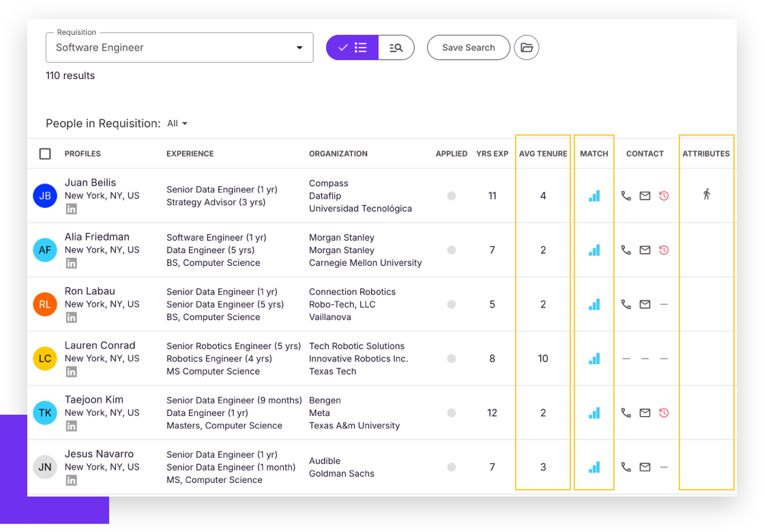Image resolution: width=764 pixels, height=532 pixels.
Task: Click Juan Beilis's LinkedIn icon
Action: pyautogui.click(x=71, y=209)
